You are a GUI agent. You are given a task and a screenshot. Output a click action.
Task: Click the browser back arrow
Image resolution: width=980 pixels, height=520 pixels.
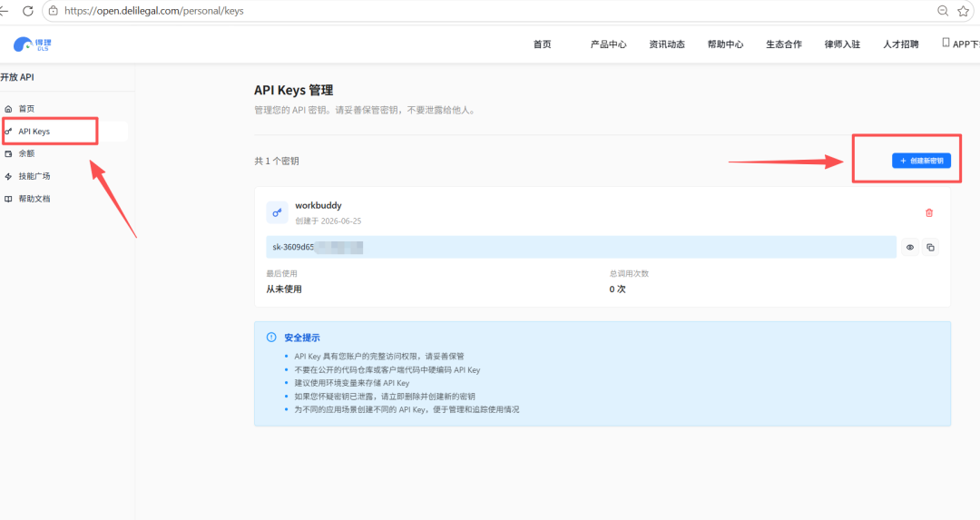pyautogui.click(x=4, y=11)
